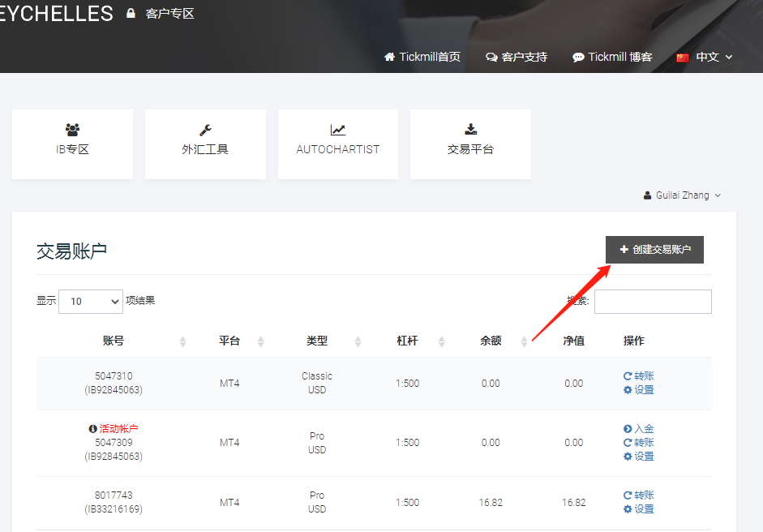Click the Guilai Zhang username text
This screenshot has height=532, width=763.
[682, 195]
